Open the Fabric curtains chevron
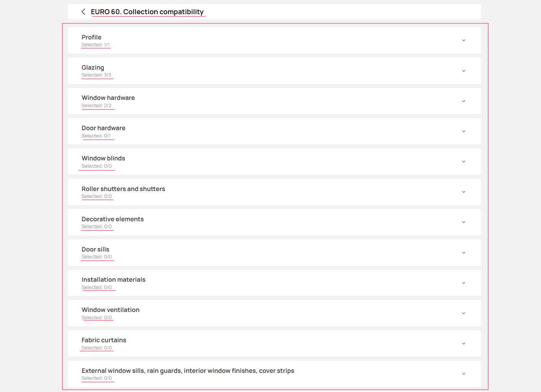 tap(463, 343)
